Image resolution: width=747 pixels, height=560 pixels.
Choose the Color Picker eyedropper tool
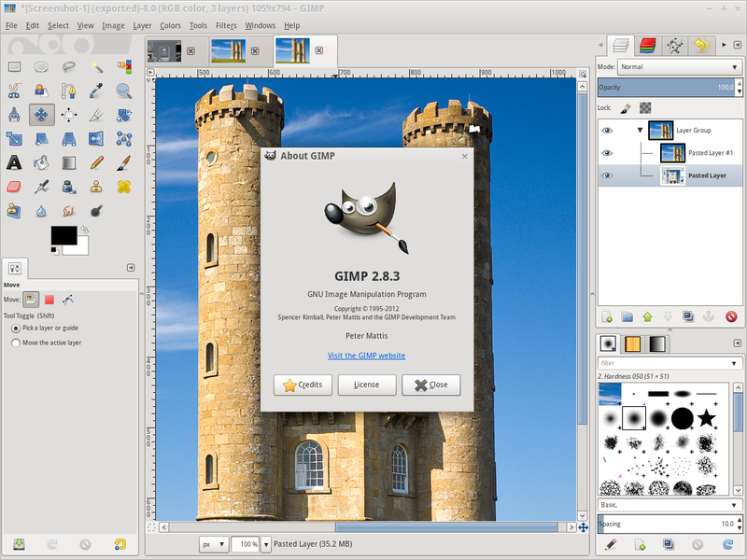click(97, 91)
